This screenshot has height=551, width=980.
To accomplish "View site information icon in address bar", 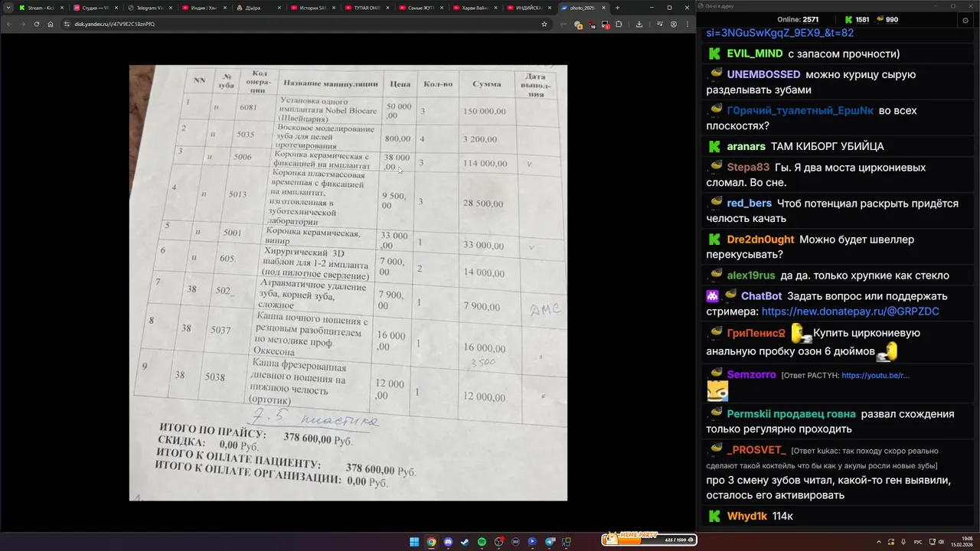I will coord(67,24).
